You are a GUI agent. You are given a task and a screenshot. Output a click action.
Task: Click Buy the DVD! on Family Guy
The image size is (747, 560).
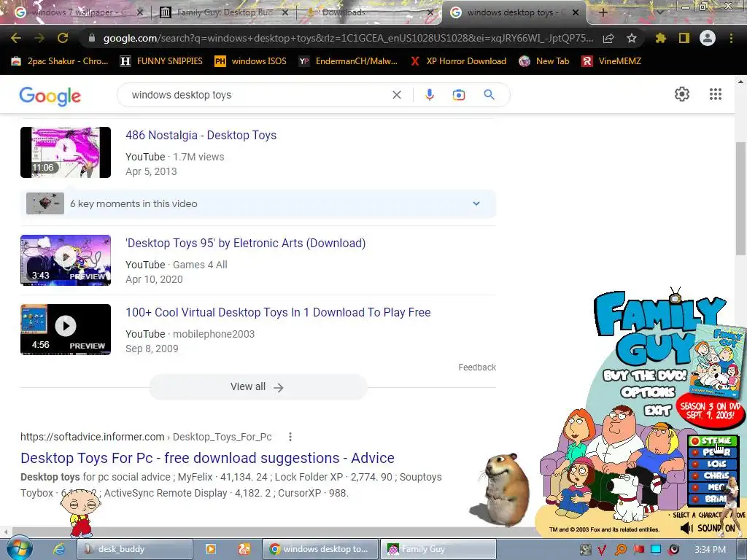646,376
